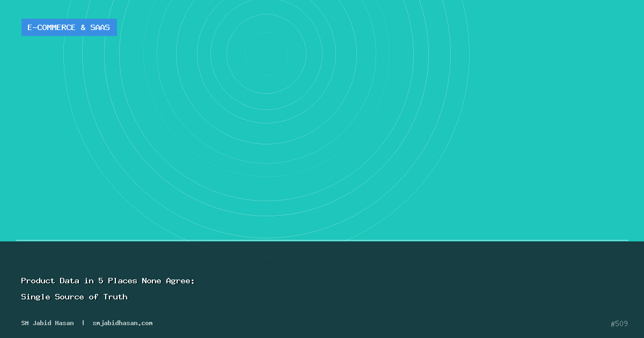644x338 pixels.
Task: Click the word "Data" in the title
Action: (70, 281)
